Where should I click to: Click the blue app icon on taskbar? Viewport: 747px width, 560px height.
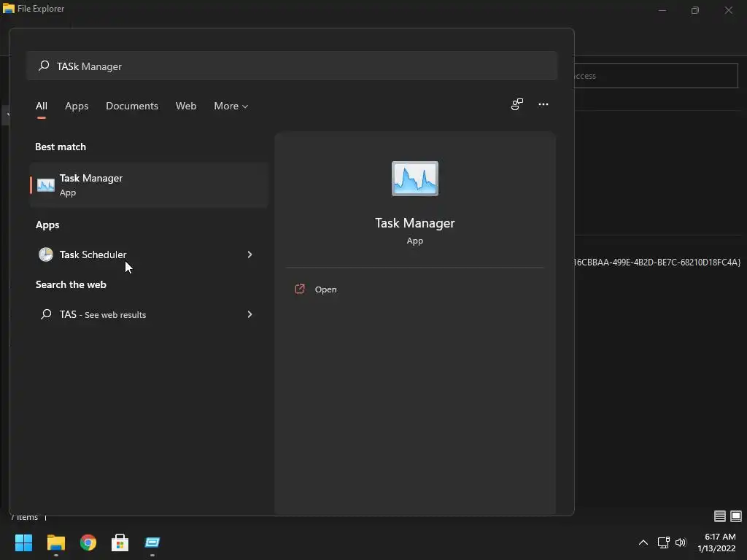click(152, 542)
